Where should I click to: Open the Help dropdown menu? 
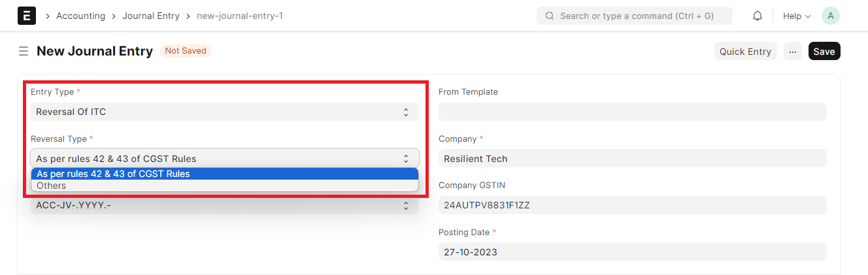(796, 16)
